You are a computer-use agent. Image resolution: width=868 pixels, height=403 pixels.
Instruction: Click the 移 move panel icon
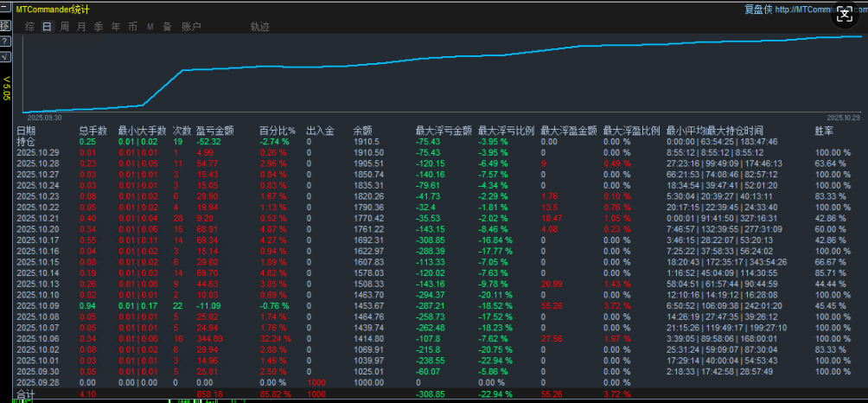(x=5, y=26)
